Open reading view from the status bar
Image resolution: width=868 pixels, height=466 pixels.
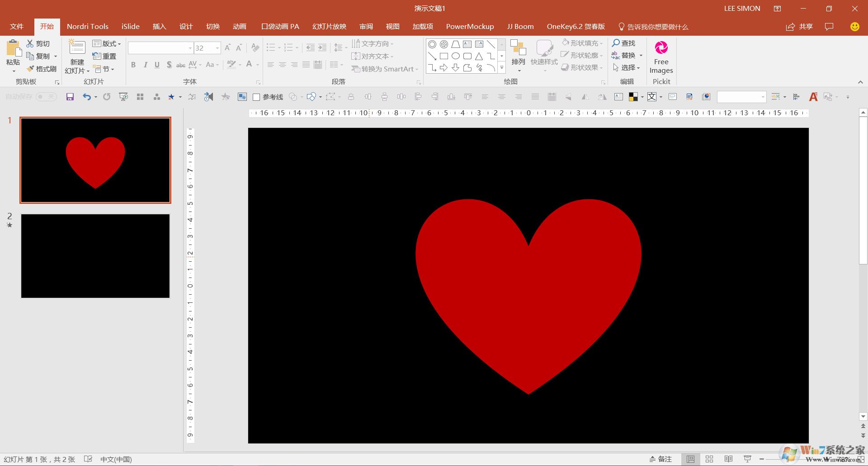point(728,459)
